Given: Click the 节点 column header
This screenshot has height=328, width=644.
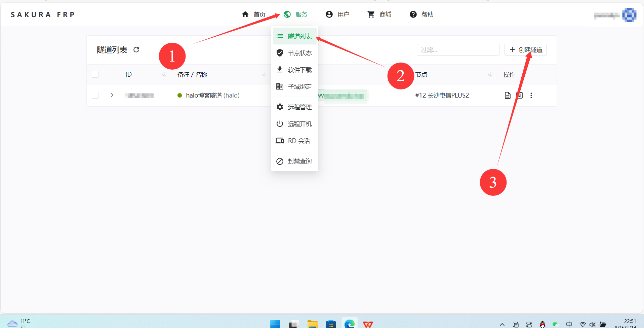Looking at the screenshot, I should pos(421,74).
